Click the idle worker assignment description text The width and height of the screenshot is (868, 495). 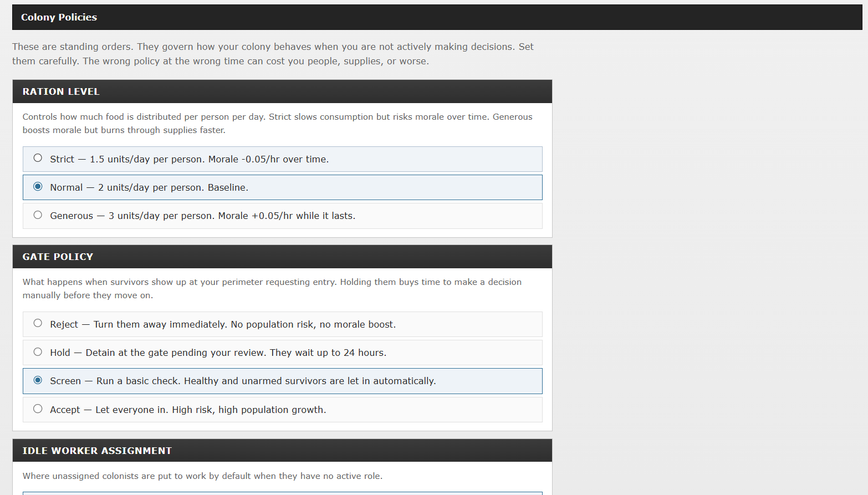(x=202, y=476)
